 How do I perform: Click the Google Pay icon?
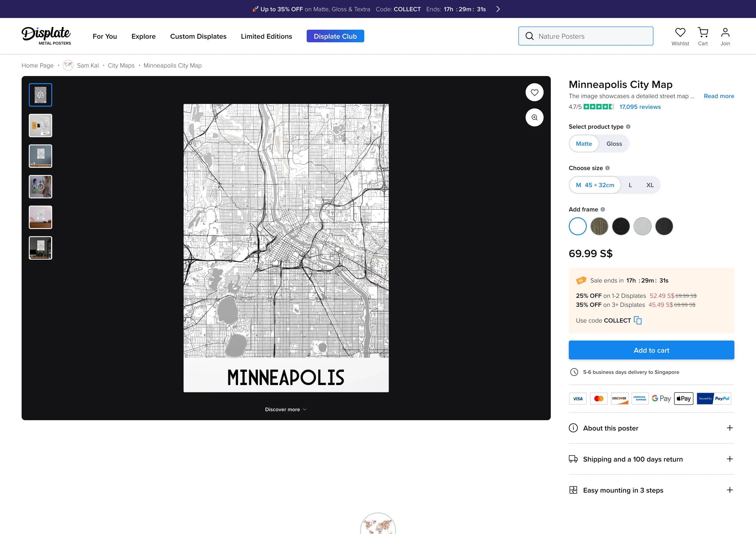point(661,399)
